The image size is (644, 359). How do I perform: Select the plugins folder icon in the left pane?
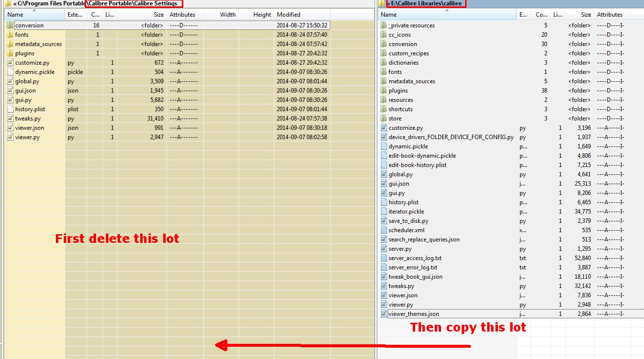[10, 53]
